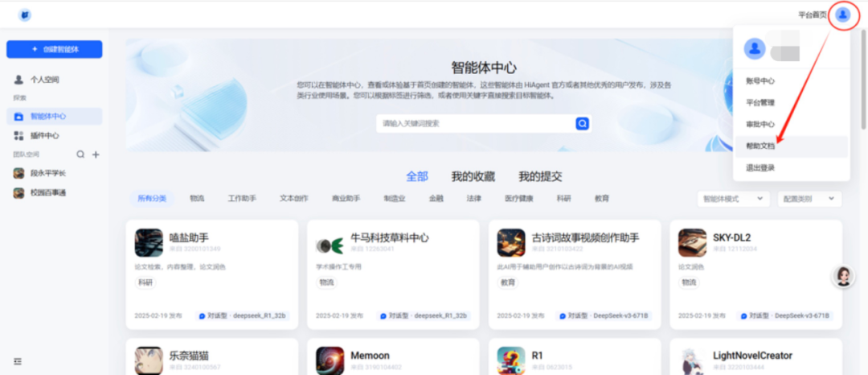Filter by the 医疗健康 category
Image resolution: width=868 pixels, height=375 pixels.
coord(518,198)
